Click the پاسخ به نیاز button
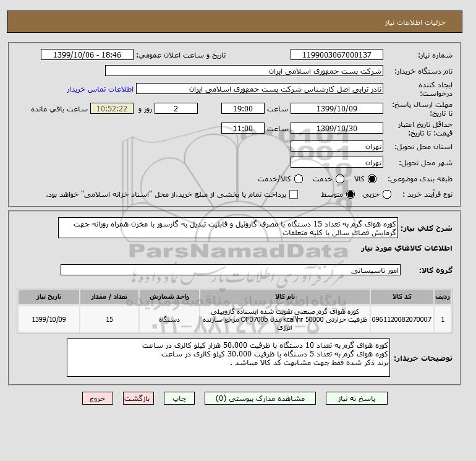This screenshot has width=476, height=461. 357,399
